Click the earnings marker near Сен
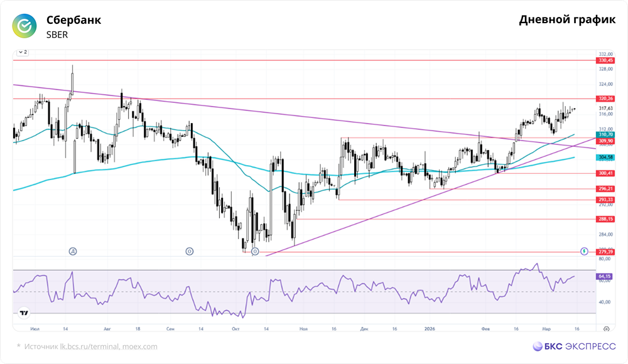Image resolution: width=628 pixels, height=364 pixels. pyautogui.click(x=190, y=252)
